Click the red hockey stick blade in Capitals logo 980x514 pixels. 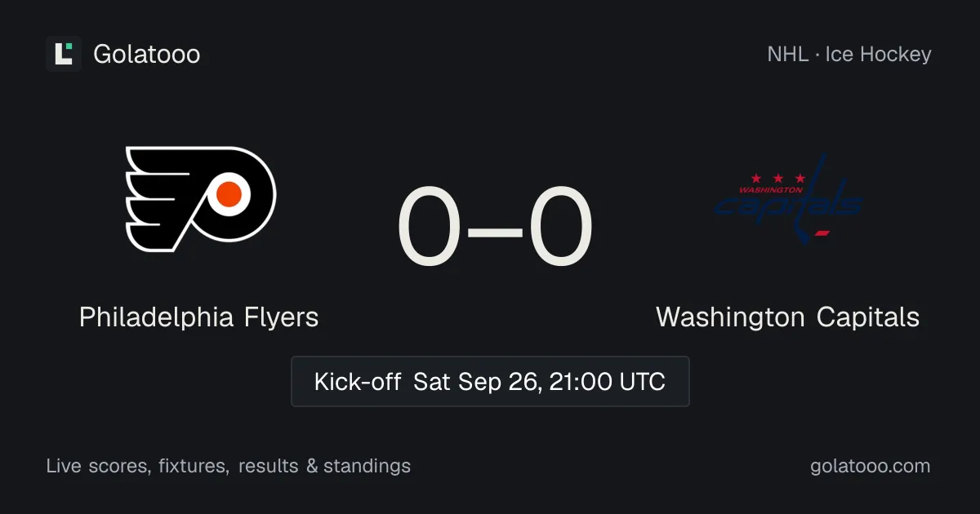[x=822, y=233]
